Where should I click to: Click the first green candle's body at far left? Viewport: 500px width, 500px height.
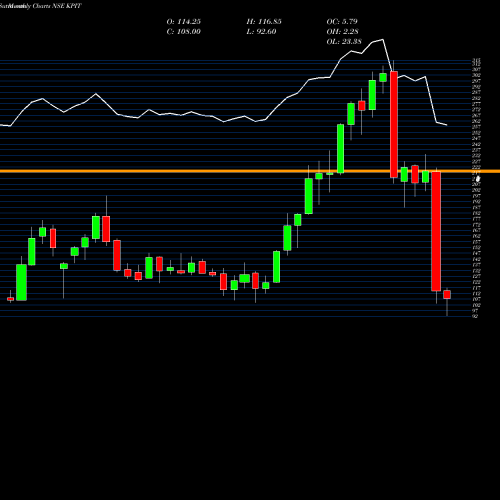click(21, 282)
